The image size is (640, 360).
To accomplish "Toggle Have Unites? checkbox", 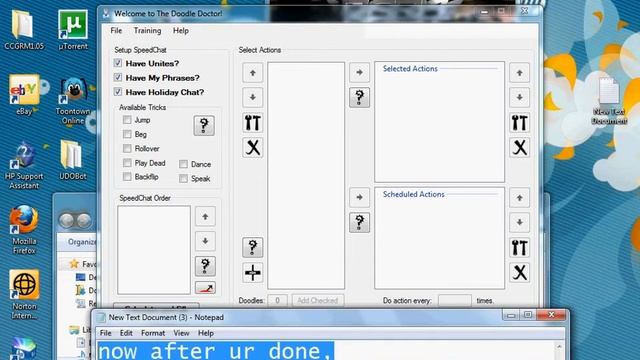I will [118, 63].
